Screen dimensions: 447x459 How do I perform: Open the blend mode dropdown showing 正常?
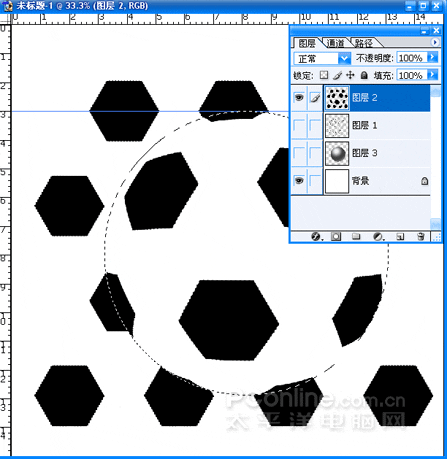tap(322, 59)
